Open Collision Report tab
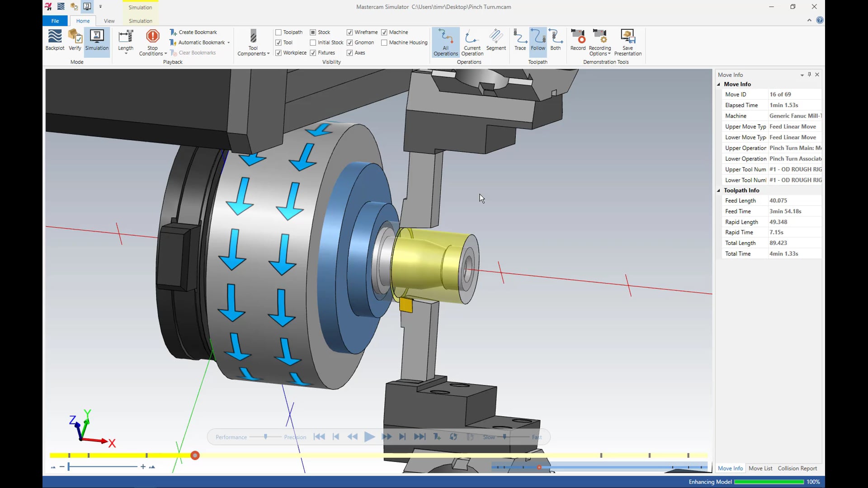Image resolution: width=868 pixels, height=488 pixels. pyautogui.click(x=797, y=469)
